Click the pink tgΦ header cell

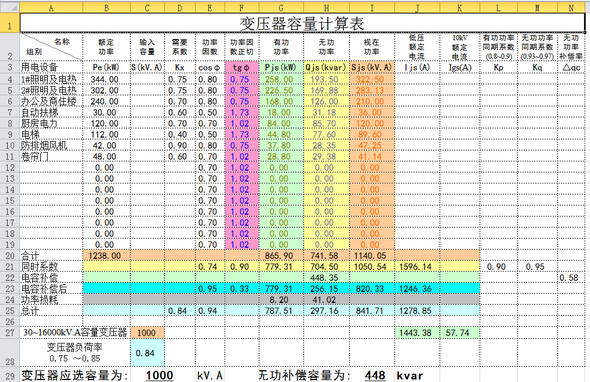(x=242, y=67)
